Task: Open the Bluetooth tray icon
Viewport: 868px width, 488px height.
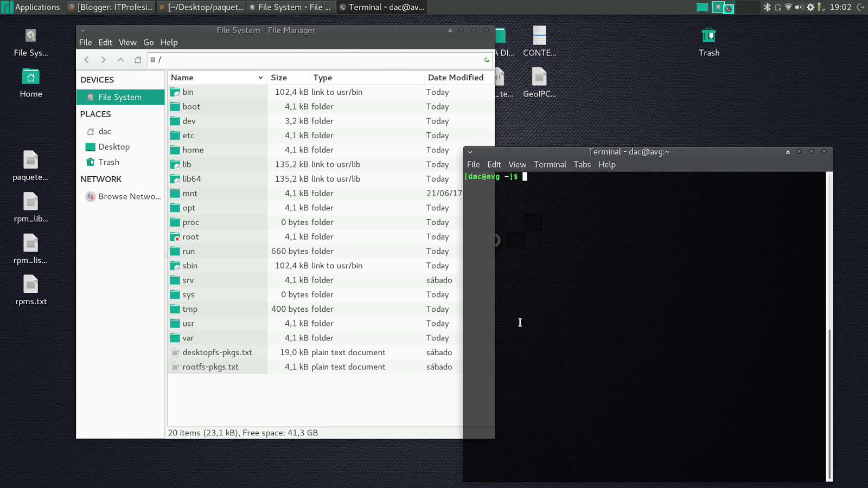Action: (x=767, y=7)
